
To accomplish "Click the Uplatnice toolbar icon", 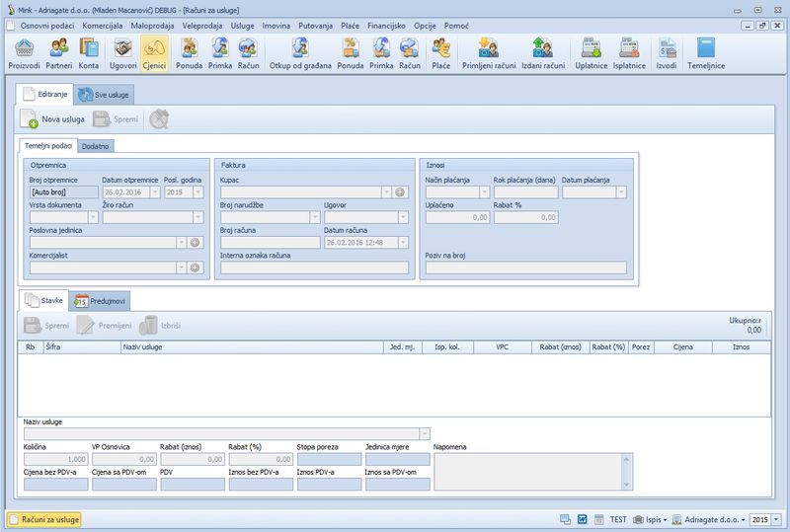I will click(592, 52).
